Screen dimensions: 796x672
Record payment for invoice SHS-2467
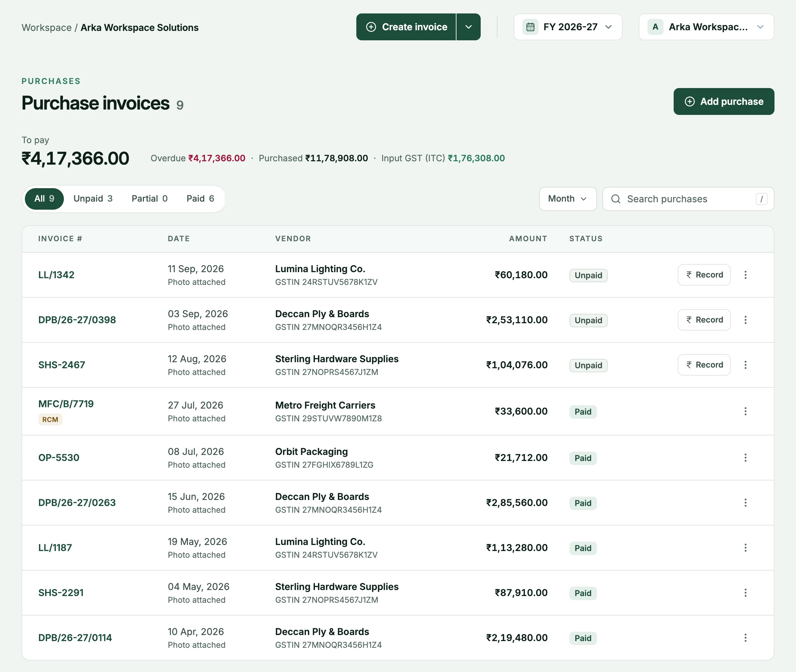(x=704, y=365)
